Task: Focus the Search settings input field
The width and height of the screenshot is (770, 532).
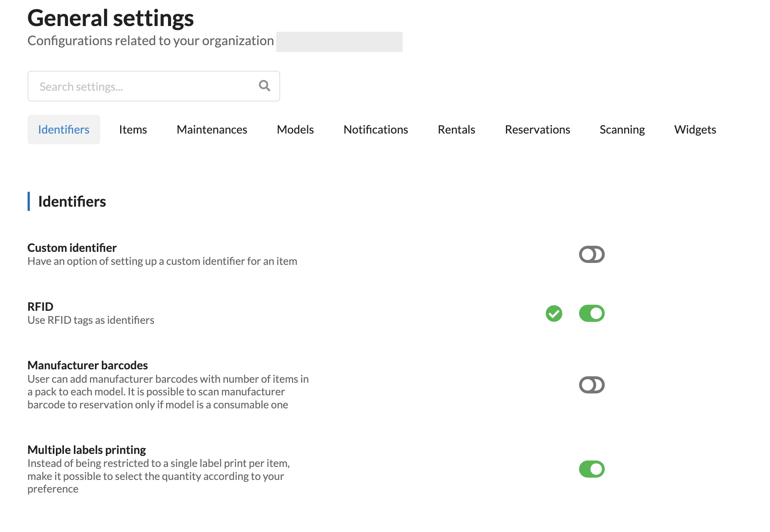Action: point(154,86)
